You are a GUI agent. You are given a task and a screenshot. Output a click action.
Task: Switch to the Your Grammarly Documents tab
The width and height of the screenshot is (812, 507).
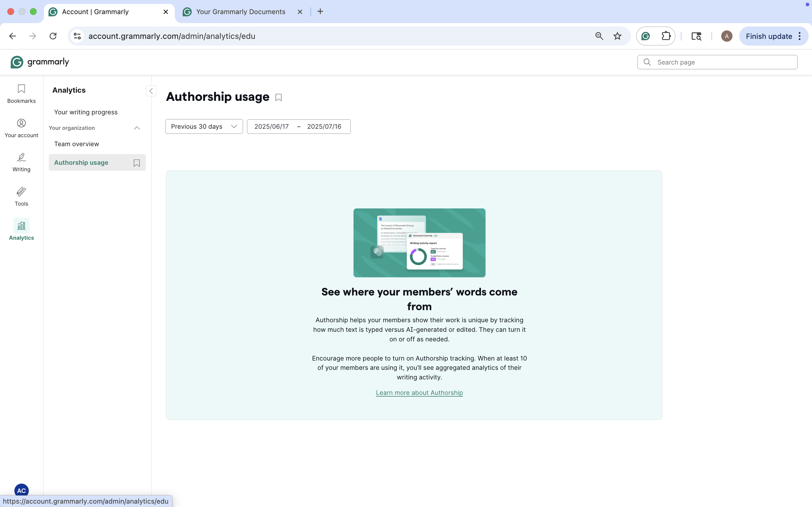tap(240, 11)
